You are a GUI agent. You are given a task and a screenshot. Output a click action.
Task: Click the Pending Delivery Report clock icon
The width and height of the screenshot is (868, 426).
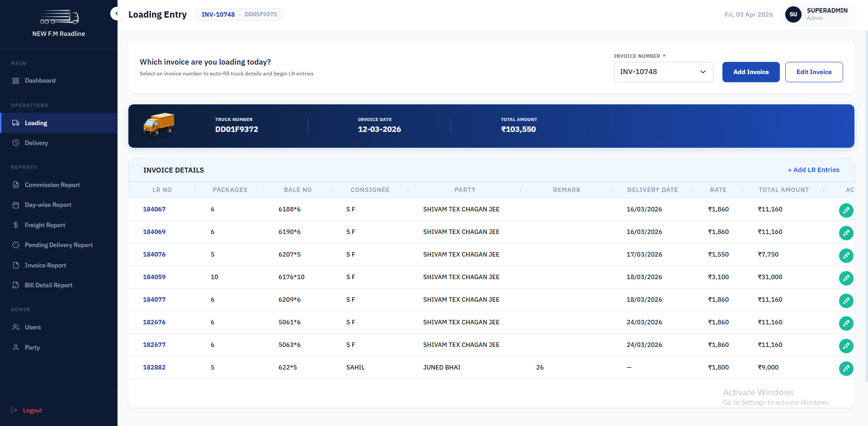coord(15,245)
